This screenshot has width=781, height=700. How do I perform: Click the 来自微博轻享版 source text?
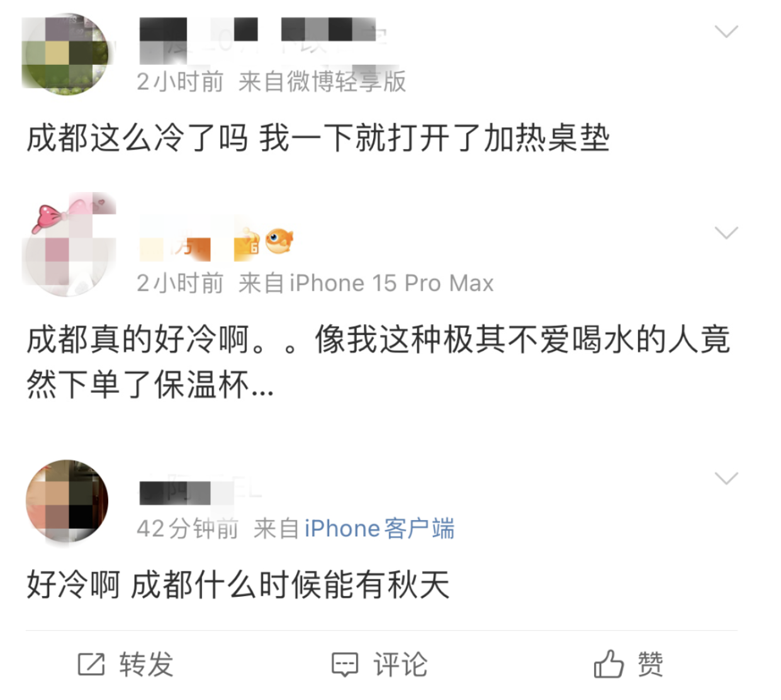(x=322, y=82)
